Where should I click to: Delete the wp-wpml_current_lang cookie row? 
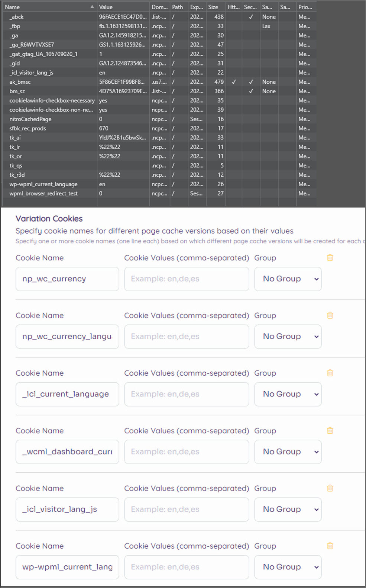tap(330, 546)
